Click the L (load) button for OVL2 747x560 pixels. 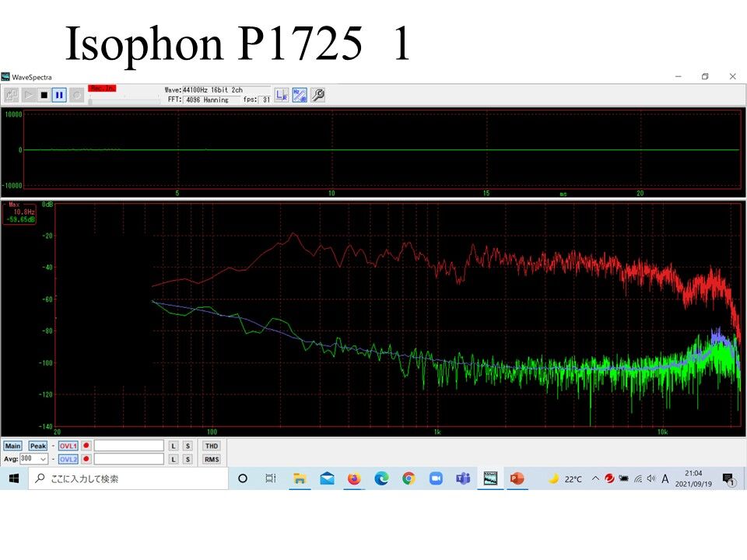point(174,460)
